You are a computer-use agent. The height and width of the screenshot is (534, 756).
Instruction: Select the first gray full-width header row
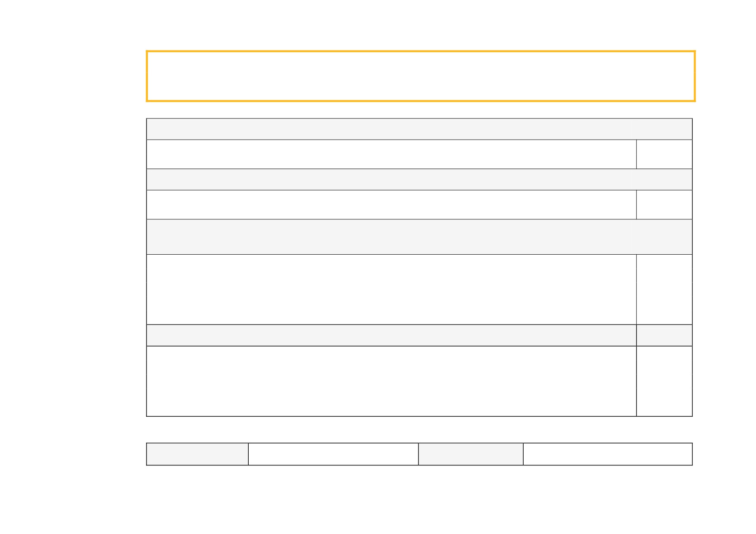pos(419,129)
